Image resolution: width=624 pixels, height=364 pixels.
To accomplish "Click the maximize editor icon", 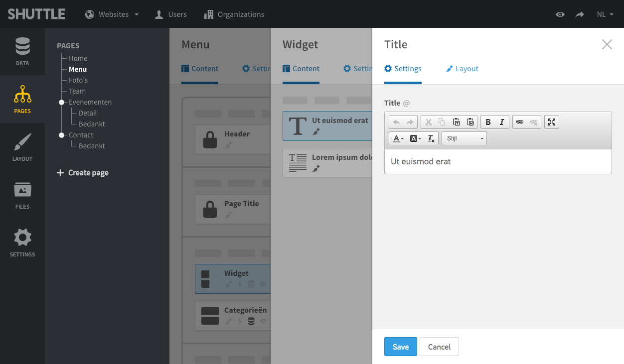I will 552,122.
